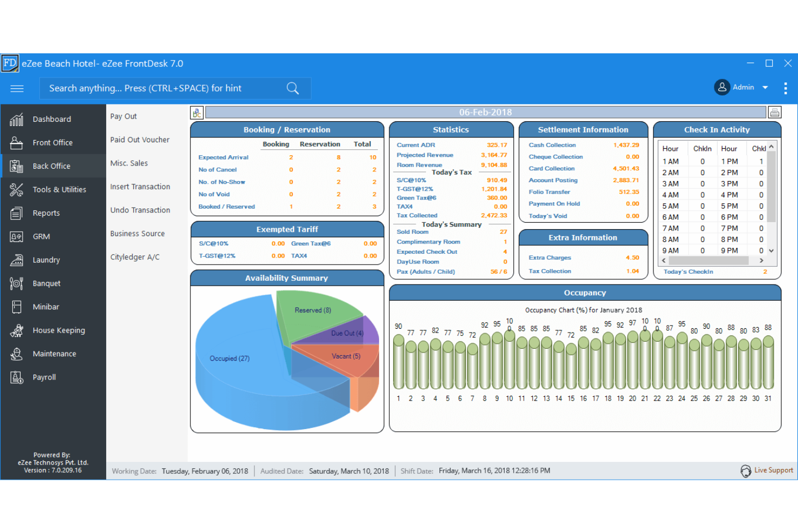
Task: Open Dashboard from the sidebar
Action: (52, 119)
